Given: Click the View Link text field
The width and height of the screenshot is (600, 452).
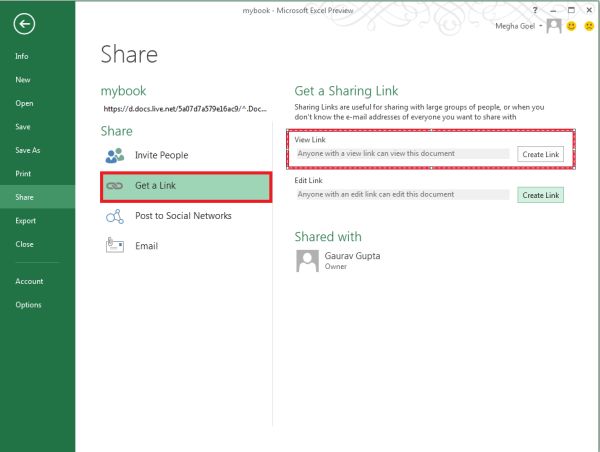Looking at the screenshot, I should pos(403,153).
